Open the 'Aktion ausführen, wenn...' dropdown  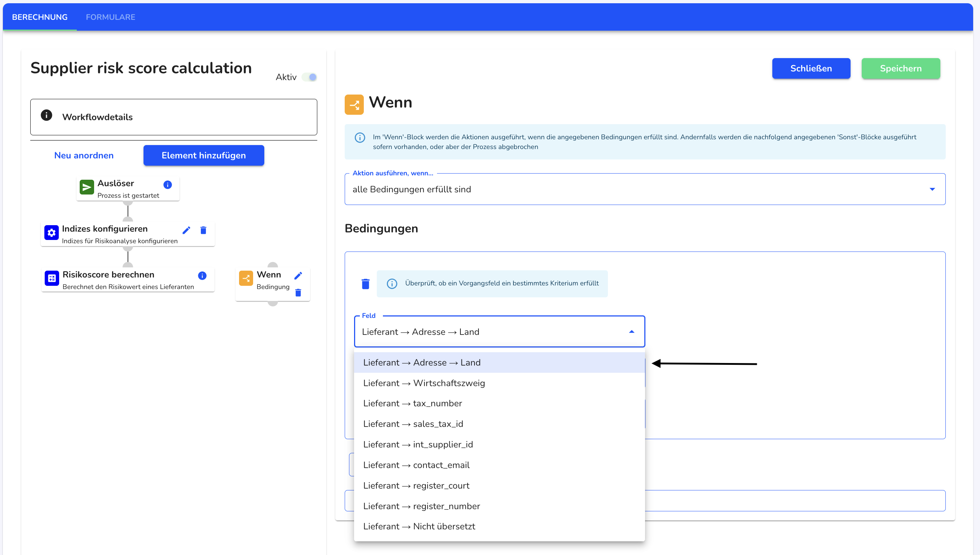(x=645, y=189)
